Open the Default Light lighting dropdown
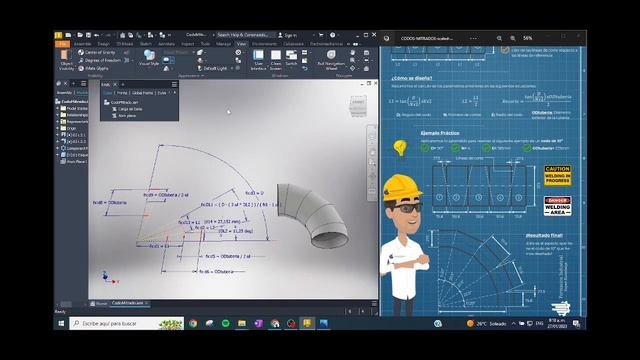 tap(215, 68)
